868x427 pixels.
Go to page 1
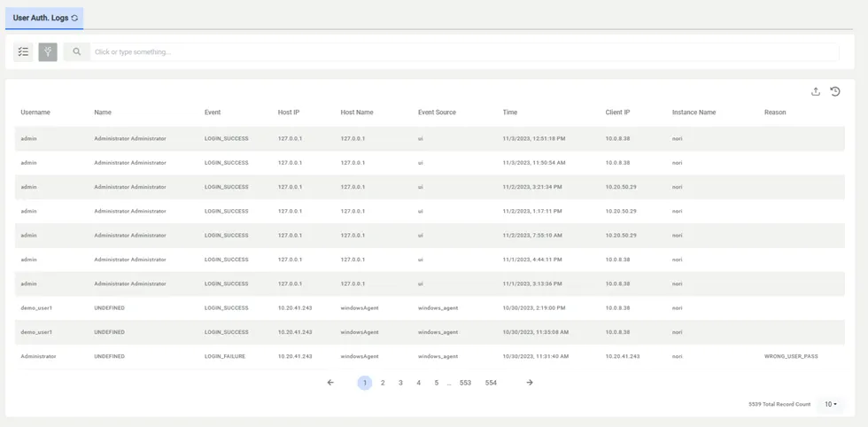[x=365, y=383]
